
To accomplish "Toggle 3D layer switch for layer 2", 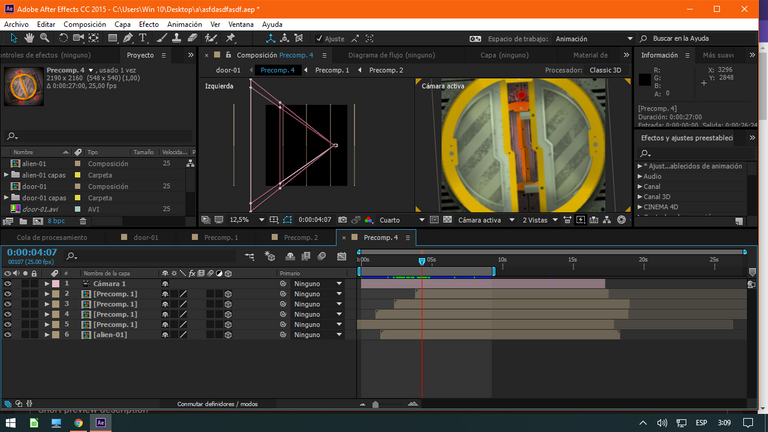I will (228, 294).
